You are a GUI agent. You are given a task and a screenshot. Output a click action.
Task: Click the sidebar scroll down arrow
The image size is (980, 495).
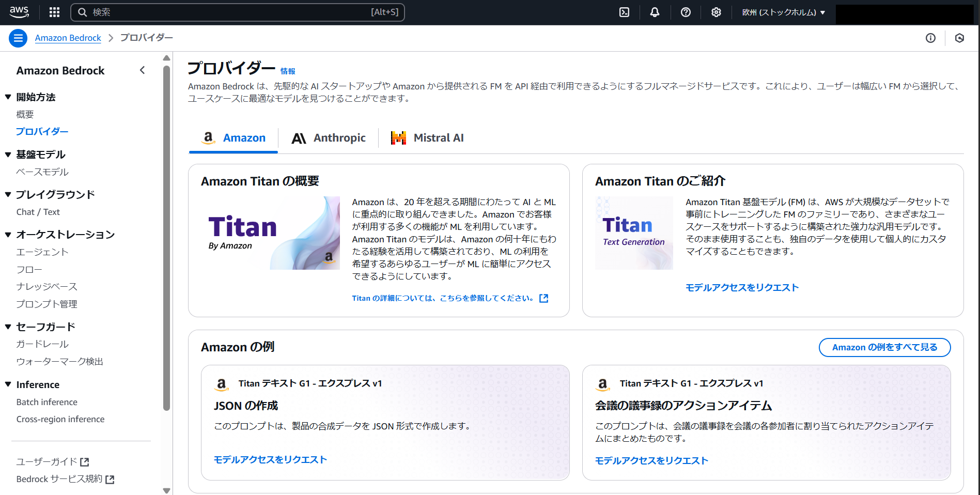point(166,490)
